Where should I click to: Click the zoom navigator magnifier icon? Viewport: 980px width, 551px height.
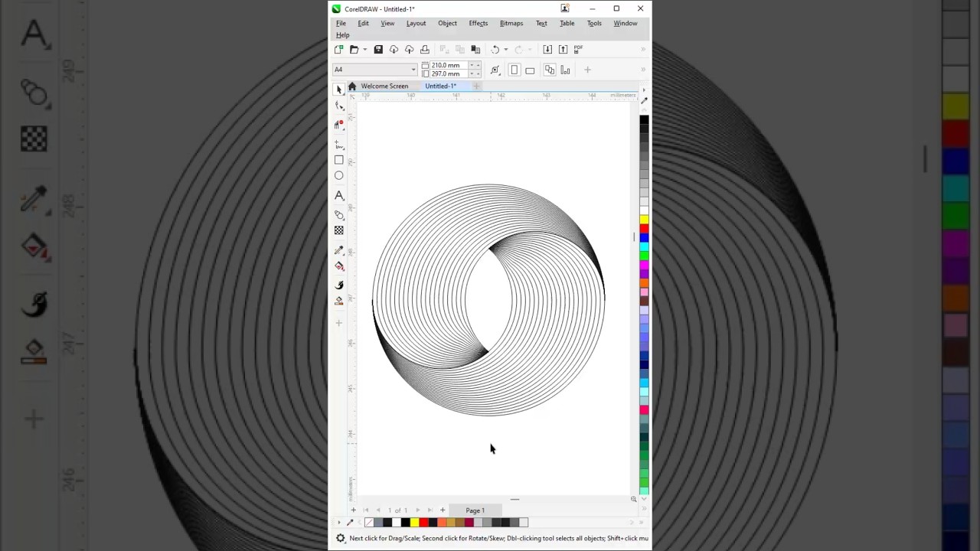click(x=633, y=499)
